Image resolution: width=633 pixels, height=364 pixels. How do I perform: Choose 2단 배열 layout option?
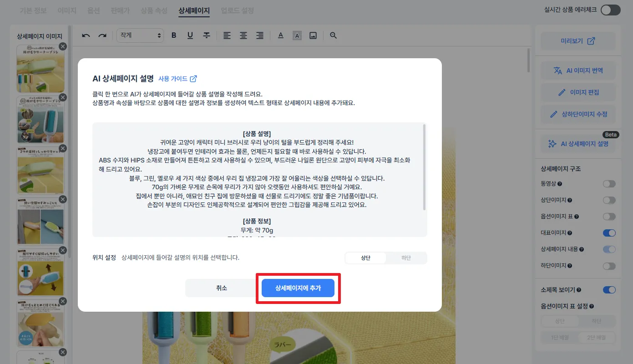pyautogui.click(x=597, y=338)
